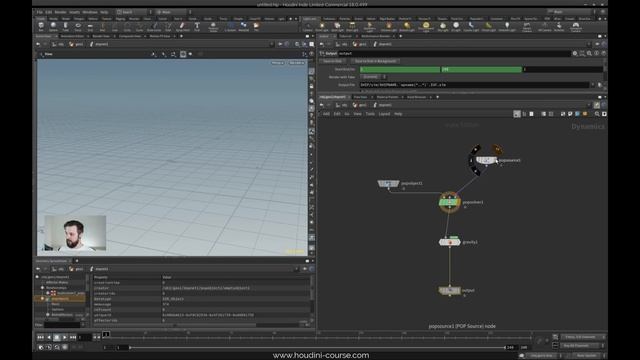Open the Render menu
This screenshot has height=360, width=640.
[60, 12]
